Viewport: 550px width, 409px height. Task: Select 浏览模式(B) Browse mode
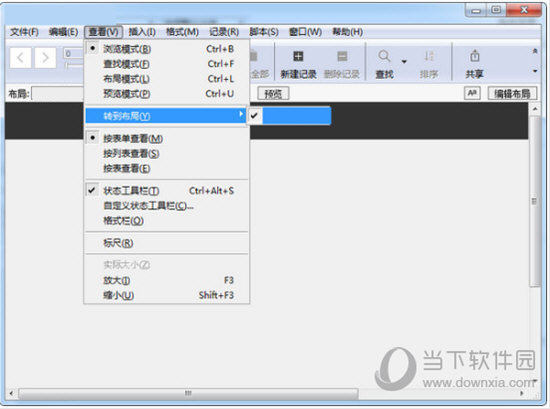[x=167, y=49]
